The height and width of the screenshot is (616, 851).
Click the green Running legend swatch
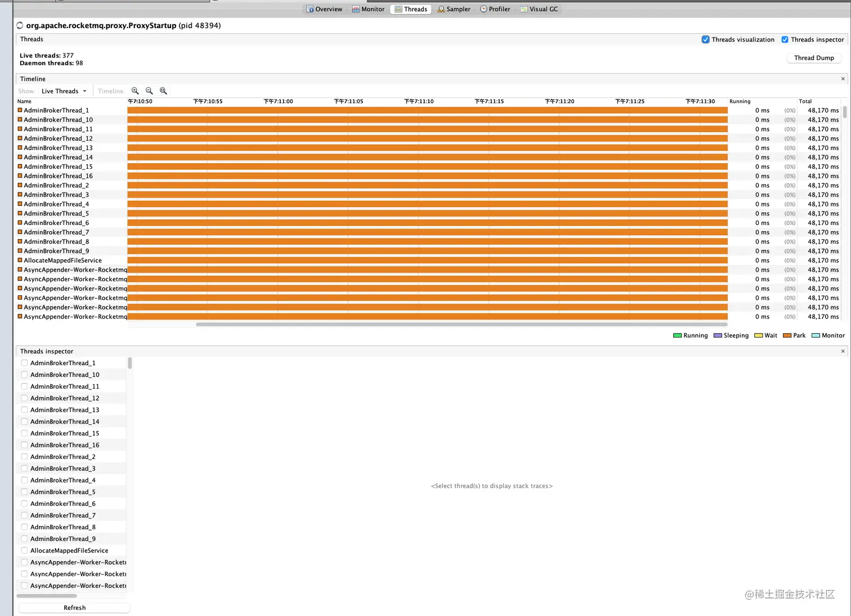678,335
